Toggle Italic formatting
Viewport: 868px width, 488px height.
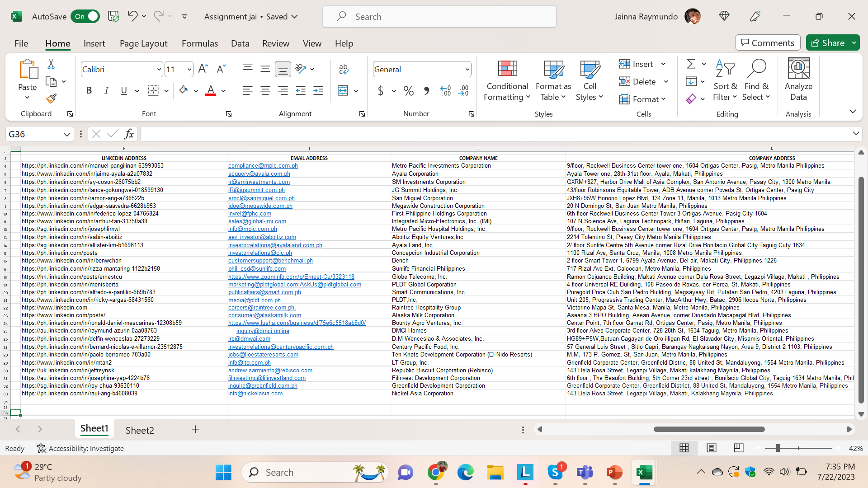107,91
